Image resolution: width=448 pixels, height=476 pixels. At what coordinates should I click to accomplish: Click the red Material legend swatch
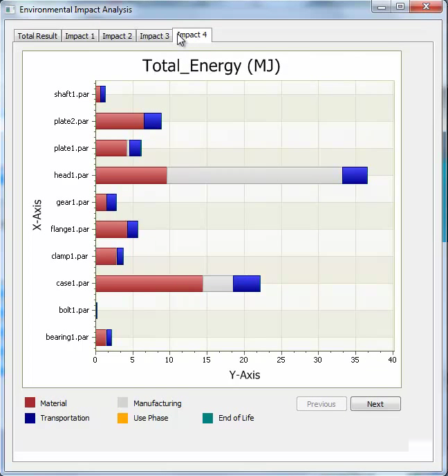(30, 403)
